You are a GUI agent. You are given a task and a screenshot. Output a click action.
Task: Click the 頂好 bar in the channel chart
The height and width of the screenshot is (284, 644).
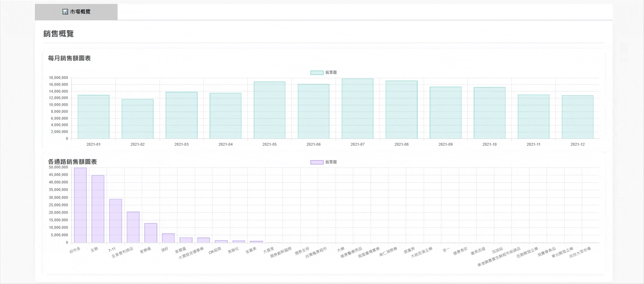coord(168,238)
